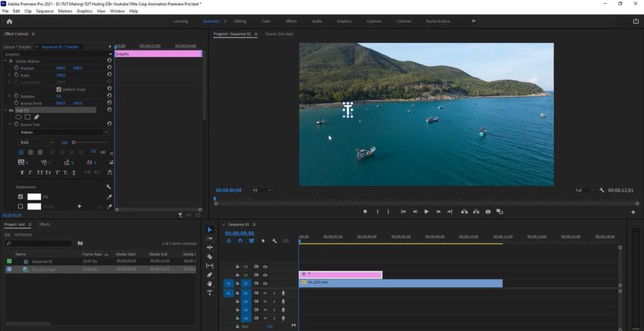The image size is (644, 331).
Task: Open Program Monitor settings wrench
Action: [x=602, y=190]
